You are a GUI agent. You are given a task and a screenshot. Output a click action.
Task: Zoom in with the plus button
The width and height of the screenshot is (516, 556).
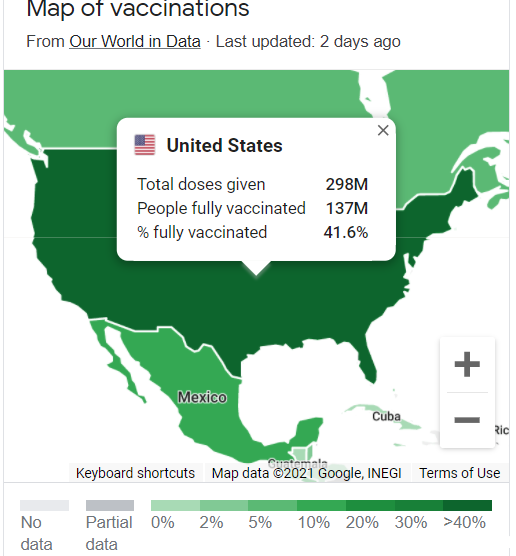pos(467,364)
